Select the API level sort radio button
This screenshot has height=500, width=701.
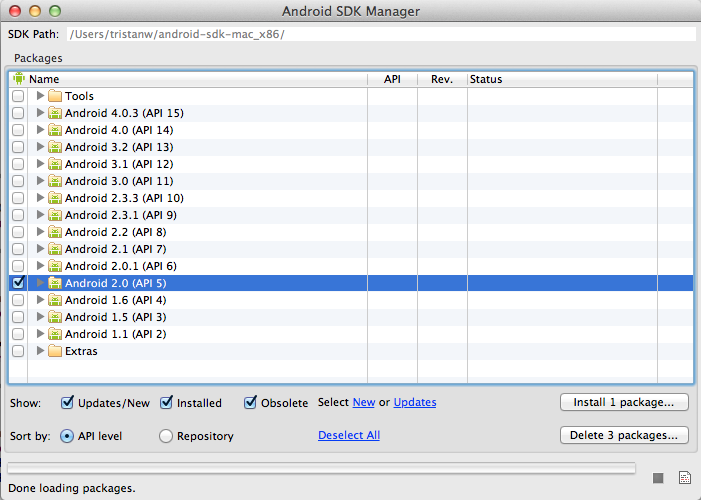67,436
